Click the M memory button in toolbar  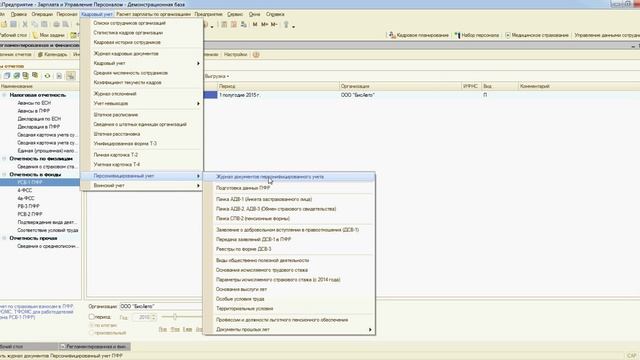255,24
